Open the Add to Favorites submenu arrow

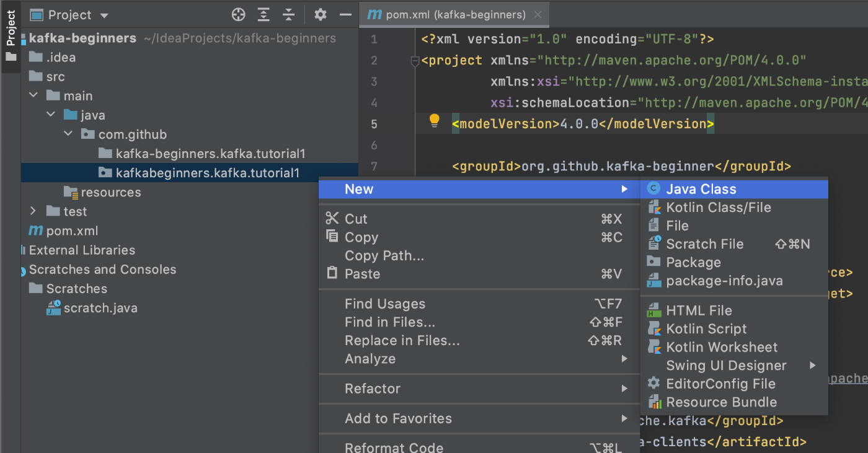click(x=624, y=418)
